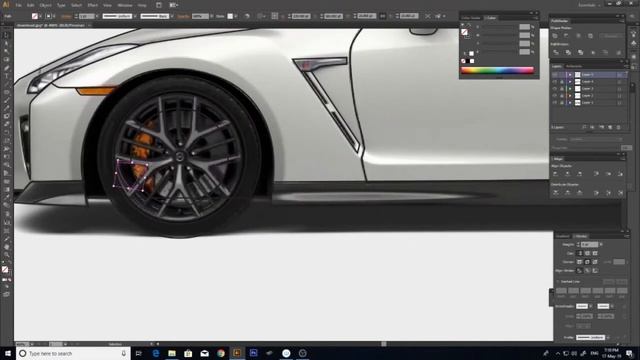Switch to the Color Guide tab
Viewport: 640px width, 360px height.
pos(471,18)
